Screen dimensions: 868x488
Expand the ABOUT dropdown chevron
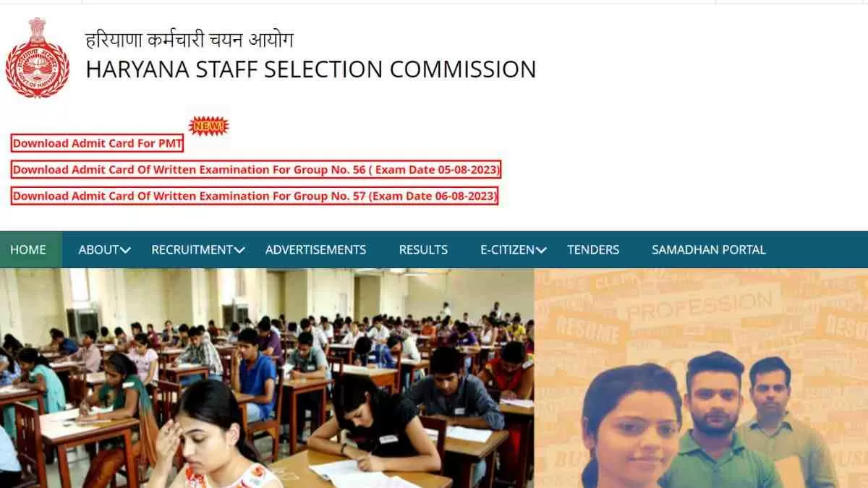coord(126,250)
